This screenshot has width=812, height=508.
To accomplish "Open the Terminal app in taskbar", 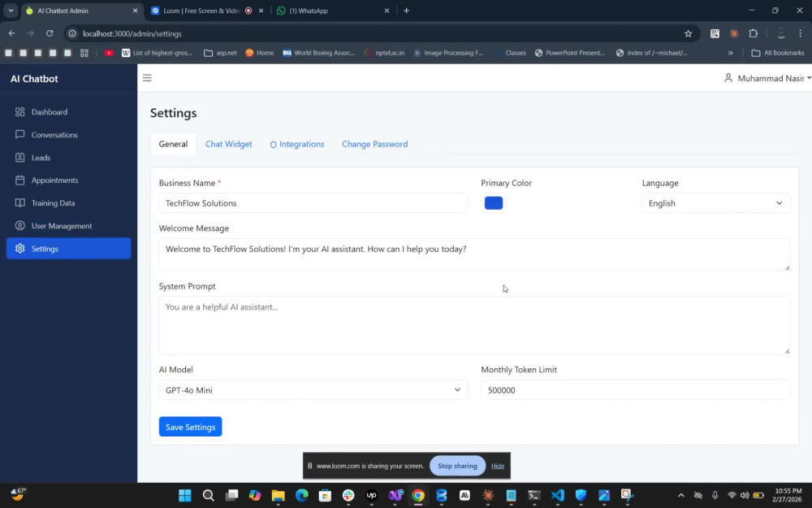I will tap(534, 496).
